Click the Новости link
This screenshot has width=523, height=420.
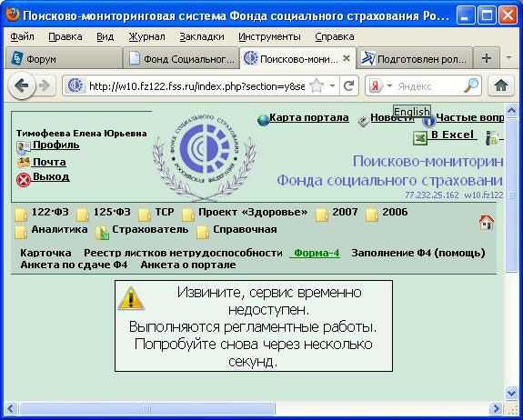(x=392, y=117)
